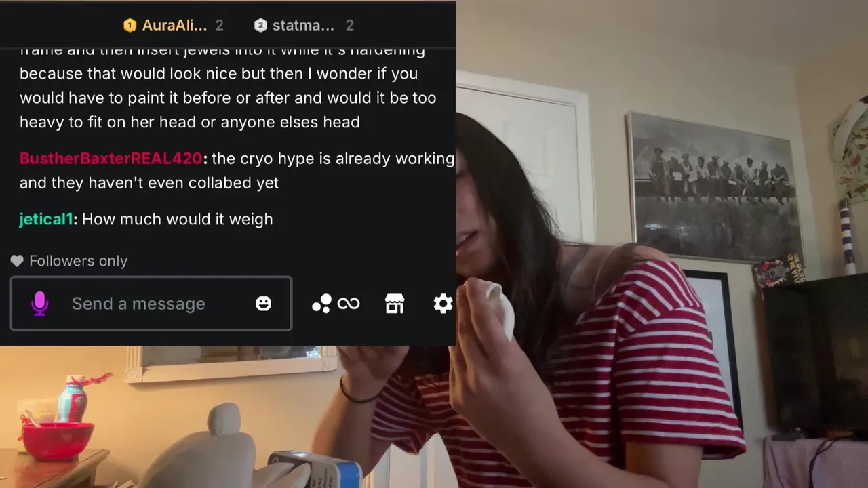Viewport: 868px width, 488px height.
Task: Click the live video of the streamer
Action: pyautogui.click(x=661, y=244)
